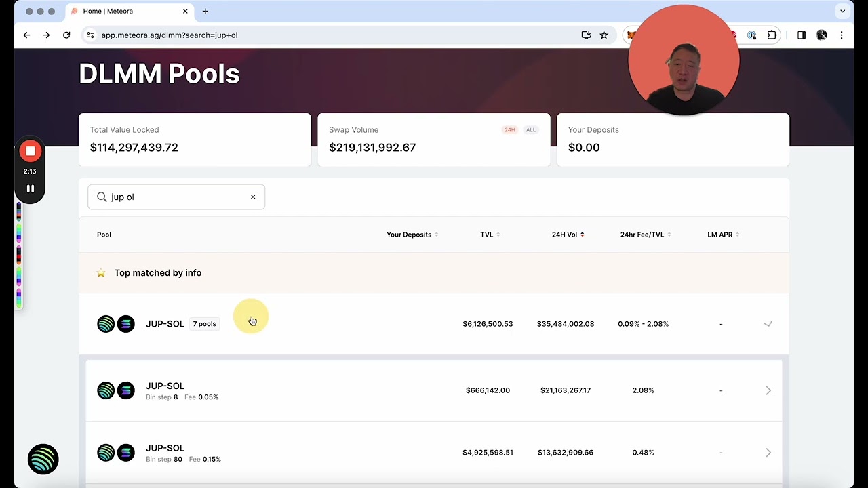The width and height of the screenshot is (868, 488).
Task: Click the Swap Volume $219,131,992.67 value
Action: pyautogui.click(x=372, y=148)
